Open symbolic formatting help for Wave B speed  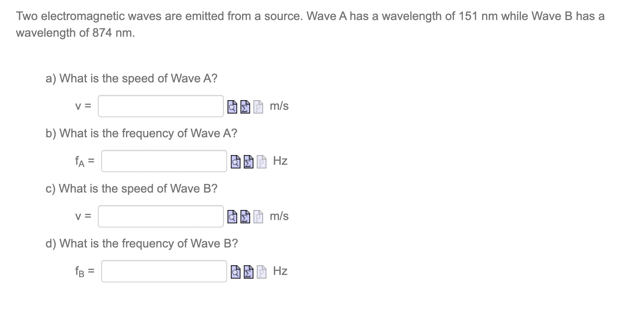coord(245,217)
